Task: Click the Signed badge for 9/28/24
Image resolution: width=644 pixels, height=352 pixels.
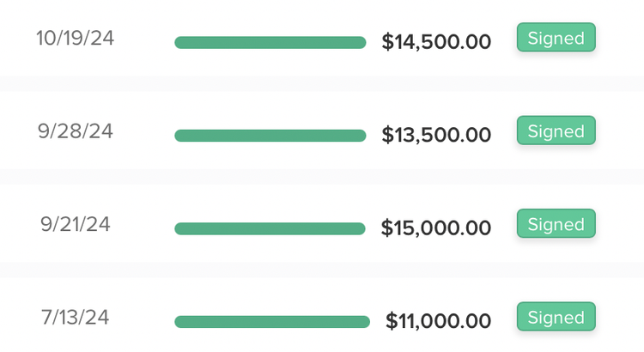Action: [x=556, y=131]
